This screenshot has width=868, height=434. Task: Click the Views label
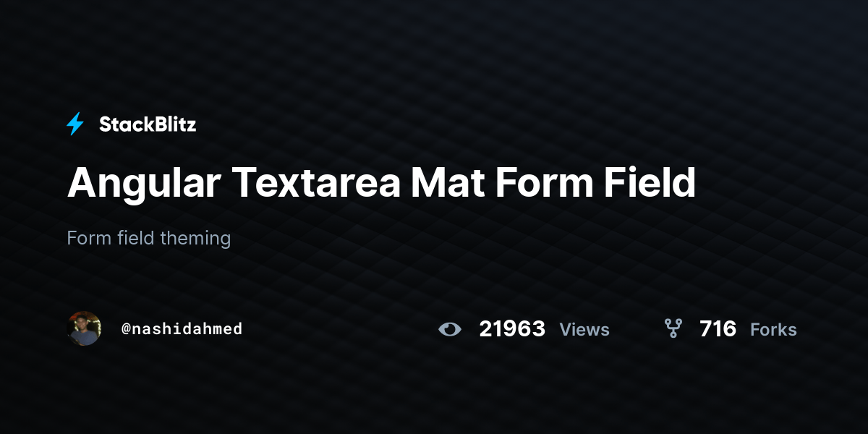point(584,330)
